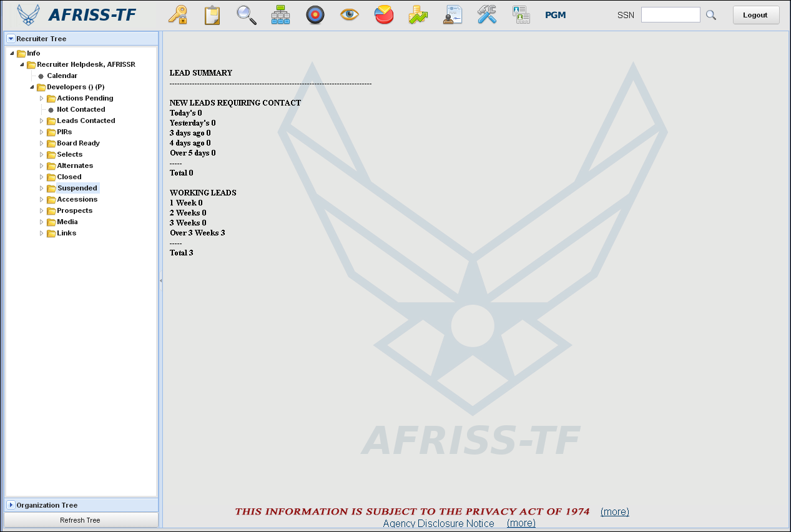Expand the Board Ready folder arrow
Image resolution: width=791 pixels, height=532 pixels.
tap(42, 143)
